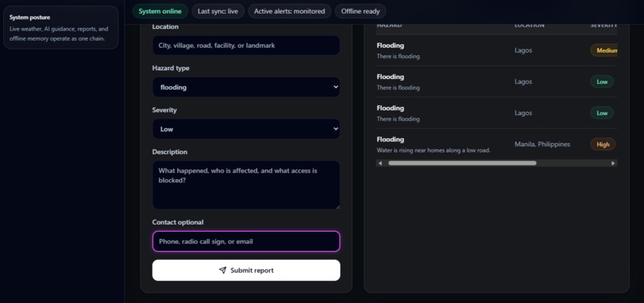Click the Description field label
Image resolution: width=644 pixels, height=303 pixels.
point(169,152)
